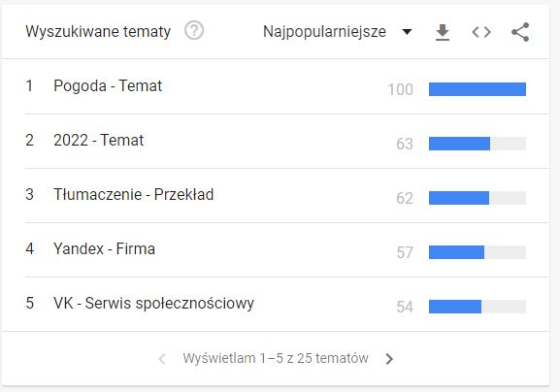Click the pagination text Wyświetlam 1–5 z 25 tematów
The height and width of the screenshot is (392, 560).
point(276,358)
